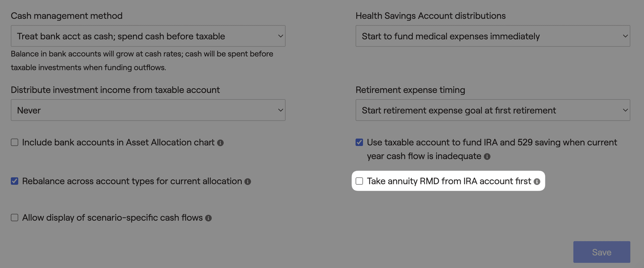This screenshot has width=644, height=268.
Task: Uncheck Use taxable account to fund IRA
Action: pyautogui.click(x=359, y=142)
